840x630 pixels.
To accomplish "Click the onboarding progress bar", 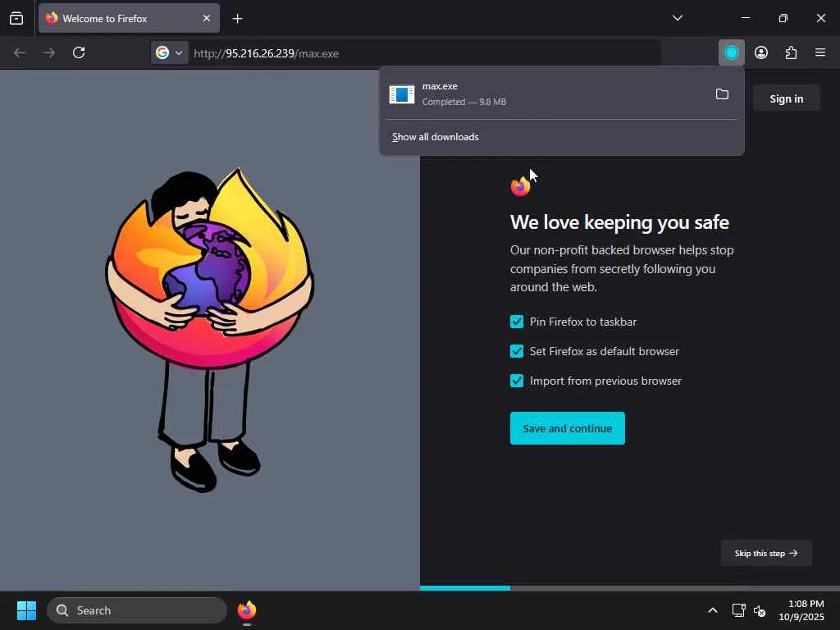I will pyautogui.click(x=629, y=587).
